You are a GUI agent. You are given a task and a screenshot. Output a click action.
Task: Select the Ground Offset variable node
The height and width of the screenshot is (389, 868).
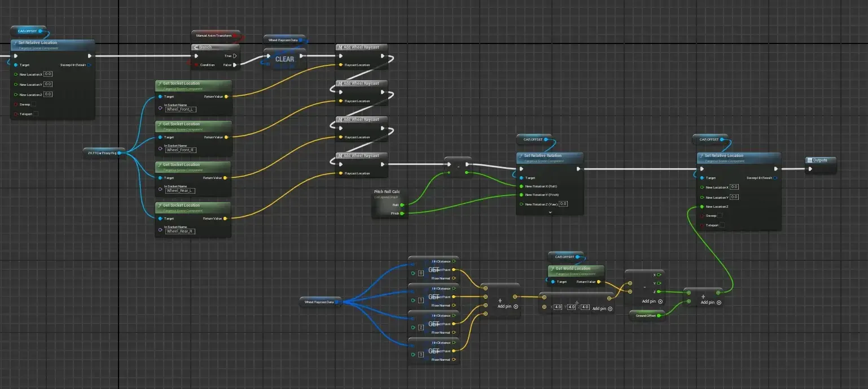pyautogui.click(x=647, y=315)
